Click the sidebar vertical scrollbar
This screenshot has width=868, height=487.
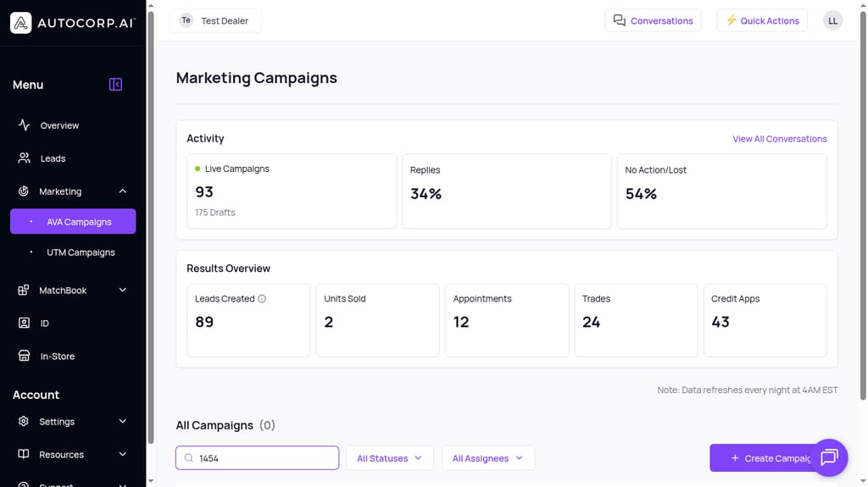coord(151,227)
